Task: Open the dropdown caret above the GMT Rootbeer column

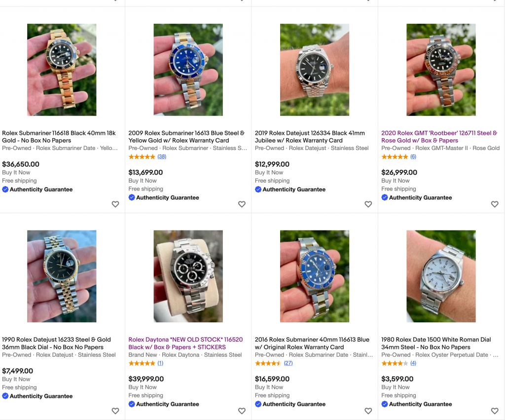Action: point(495,2)
